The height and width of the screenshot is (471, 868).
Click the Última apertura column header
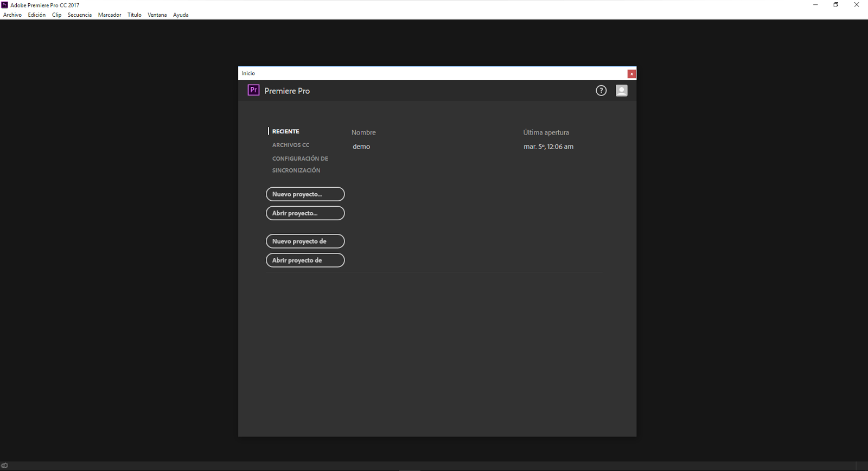546,132
